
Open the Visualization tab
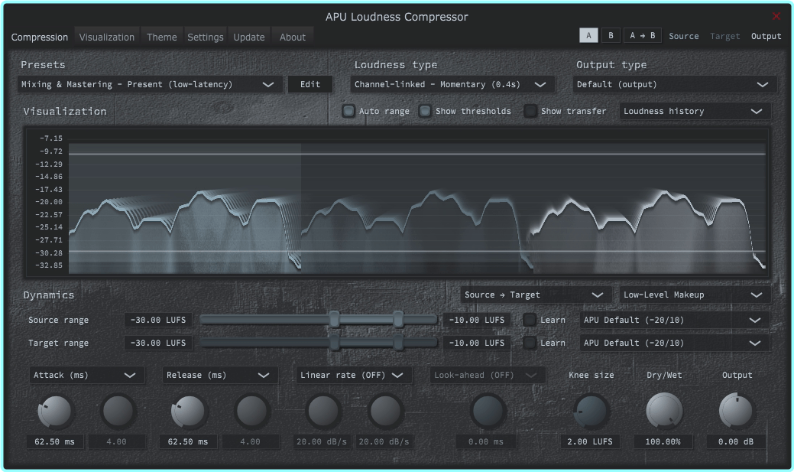pos(107,37)
